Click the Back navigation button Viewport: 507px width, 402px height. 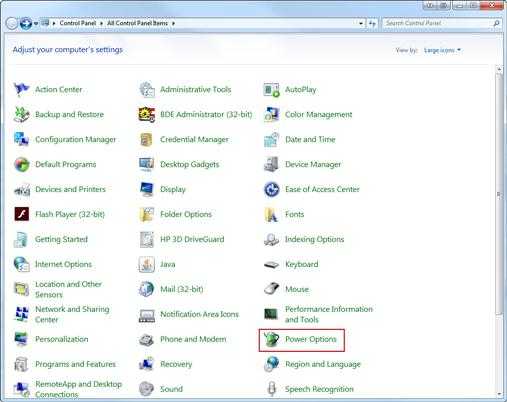(x=12, y=23)
